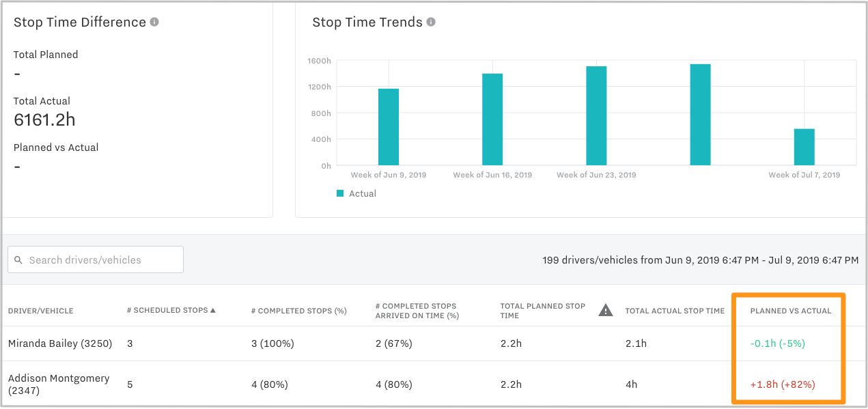868x409 pixels.
Task: Click the Week of Jul 7, 2019 axis label
Action: pos(804,175)
